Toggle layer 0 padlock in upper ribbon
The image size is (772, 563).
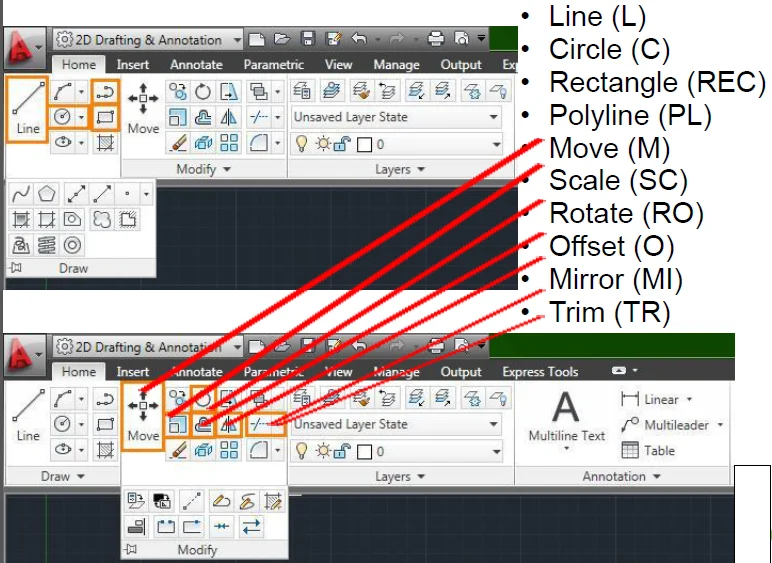coord(342,144)
